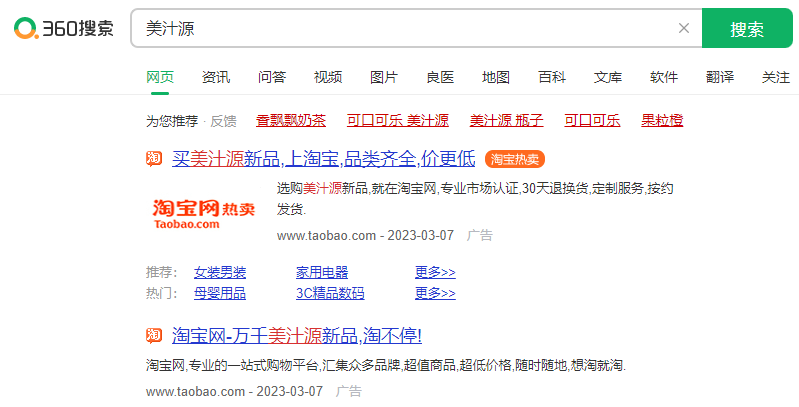
Task: Select the 网页 tab
Action: [160, 77]
